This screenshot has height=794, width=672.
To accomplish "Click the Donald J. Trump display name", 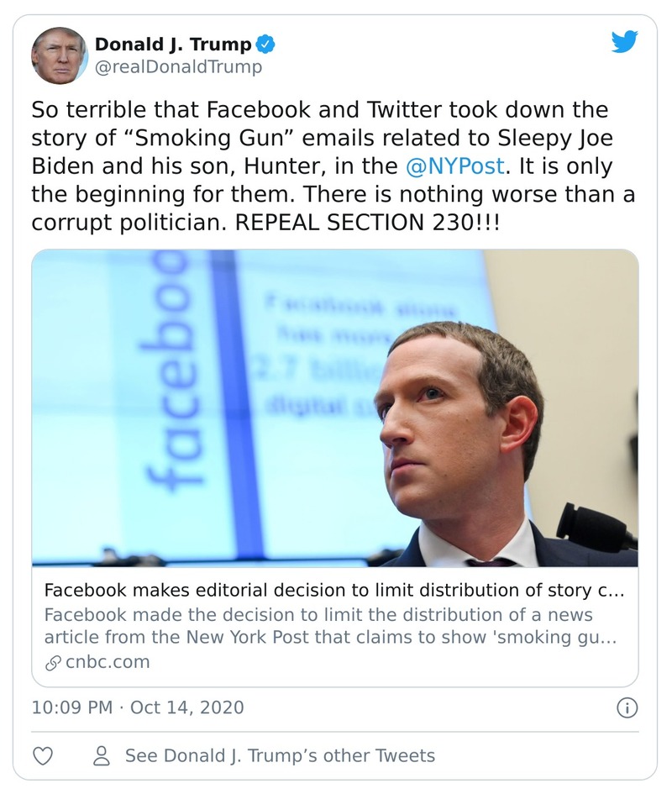I will 173,44.
